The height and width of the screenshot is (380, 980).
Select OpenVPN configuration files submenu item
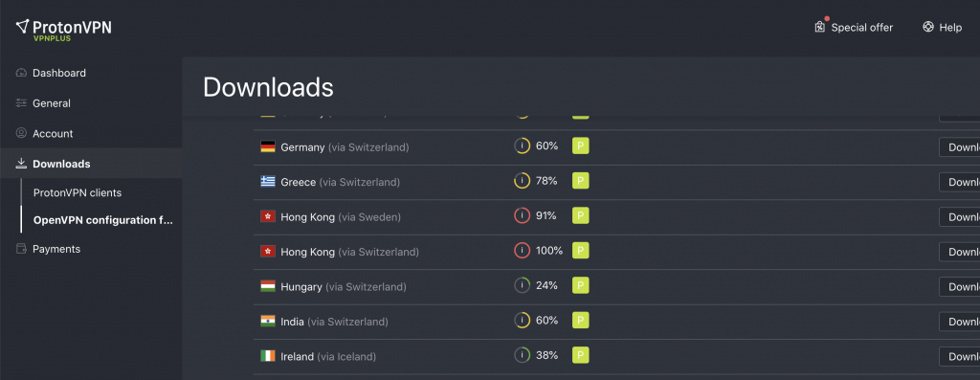(x=101, y=220)
